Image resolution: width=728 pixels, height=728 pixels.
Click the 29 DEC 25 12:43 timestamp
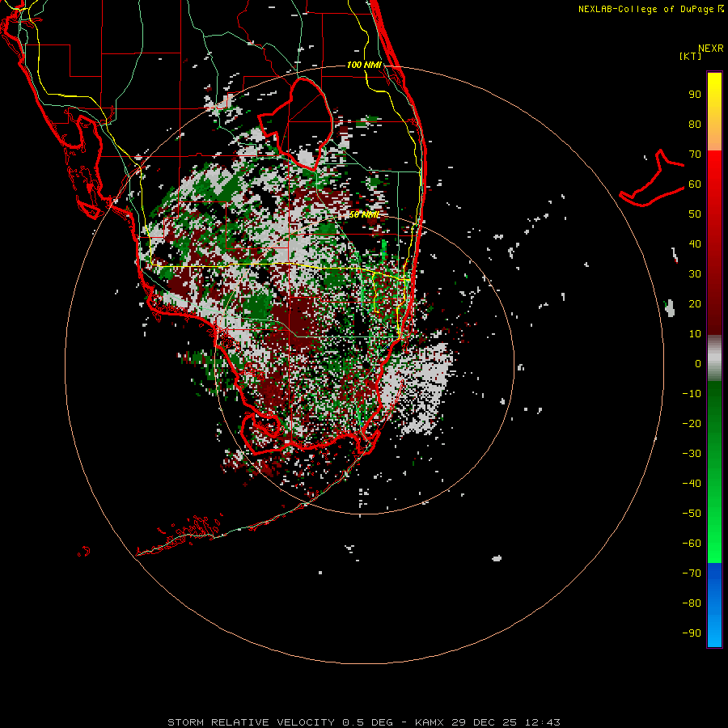[x=506, y=722]
